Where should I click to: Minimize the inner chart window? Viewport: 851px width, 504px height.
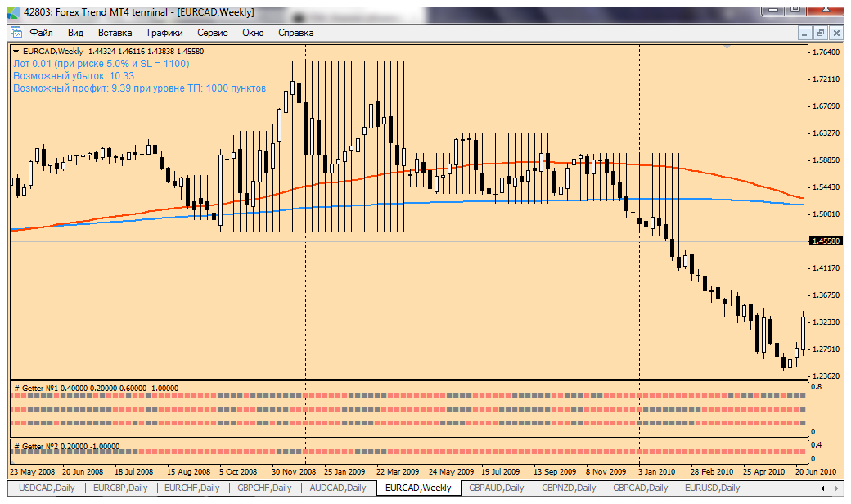[804, 33]
